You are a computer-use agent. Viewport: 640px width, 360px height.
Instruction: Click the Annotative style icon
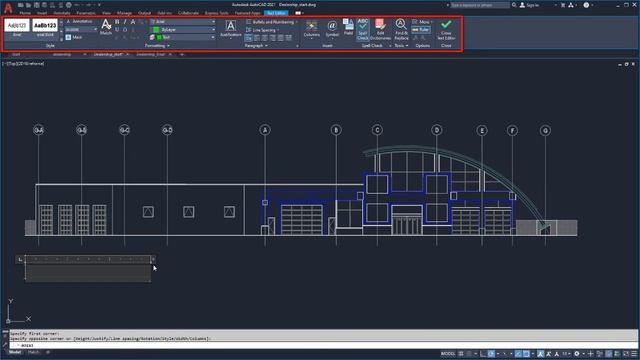(69, 21)
